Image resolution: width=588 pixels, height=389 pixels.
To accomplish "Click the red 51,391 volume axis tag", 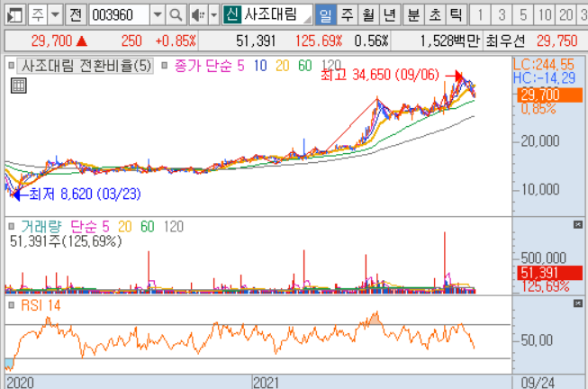I will click(550, 273).
